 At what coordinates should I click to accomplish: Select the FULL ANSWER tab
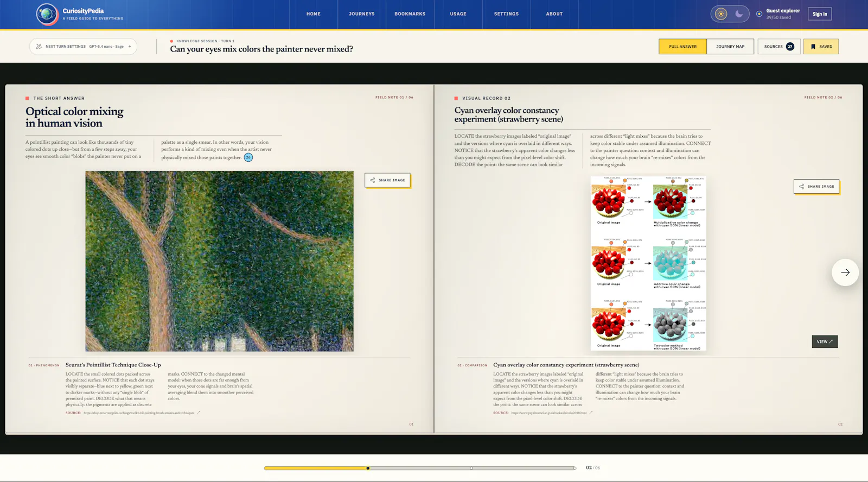pyautogui.click(x=682, y=47)
